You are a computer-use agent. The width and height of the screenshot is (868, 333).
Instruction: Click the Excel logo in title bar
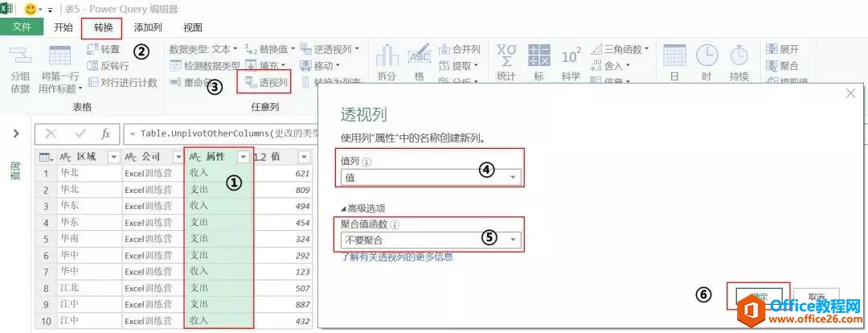8,10
